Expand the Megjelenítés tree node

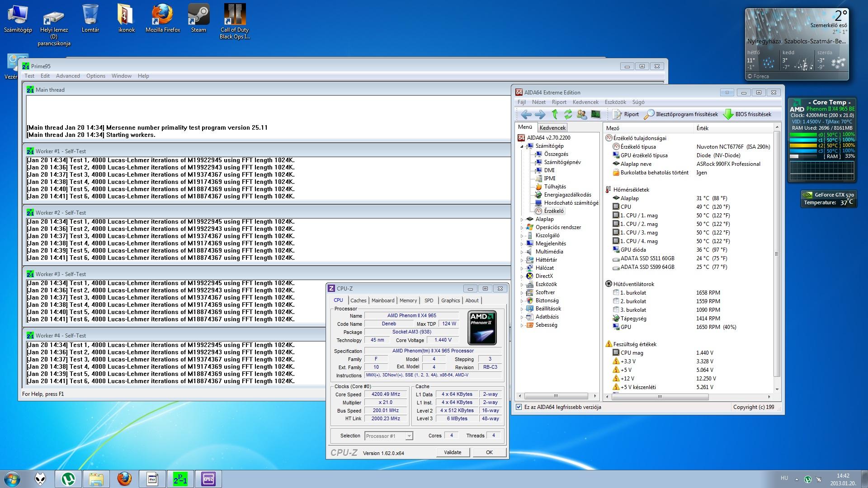coord(522,244)
